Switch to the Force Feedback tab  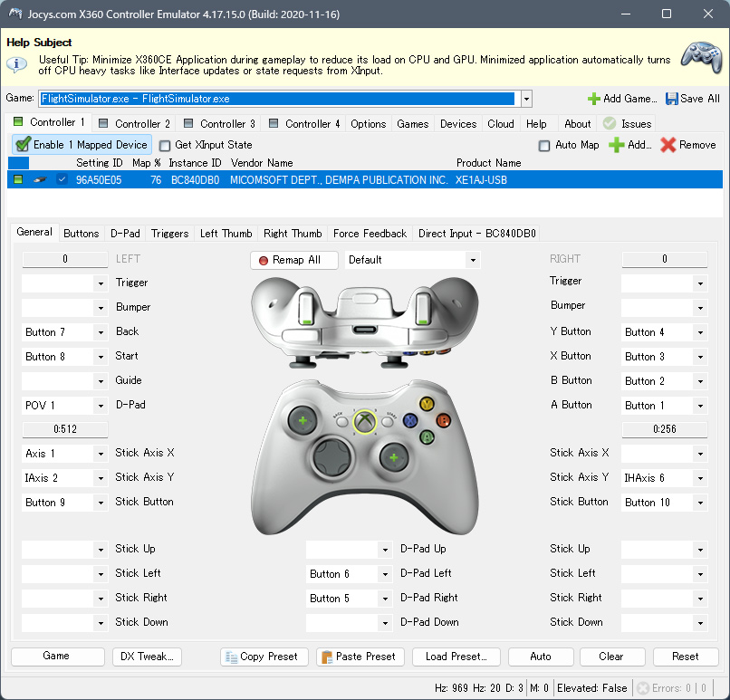point(370,233)
